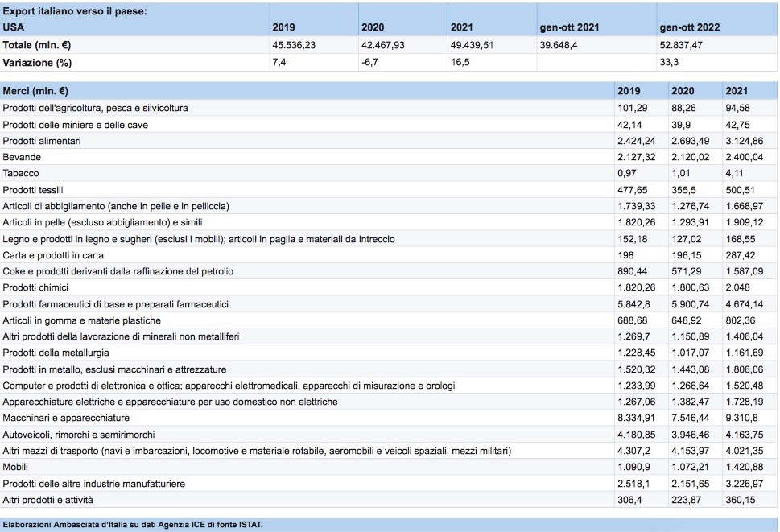The height and width of the screenshot is (532, 780).
Task: Select the 'Totale (mln. €)' row label
Action: click(x=37, y=45)
